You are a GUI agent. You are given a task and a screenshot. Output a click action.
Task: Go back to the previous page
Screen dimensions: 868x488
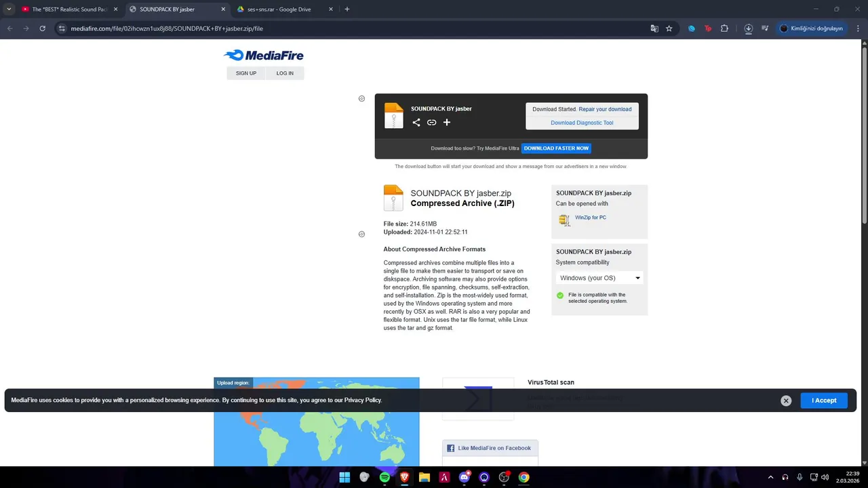[9, 28]
